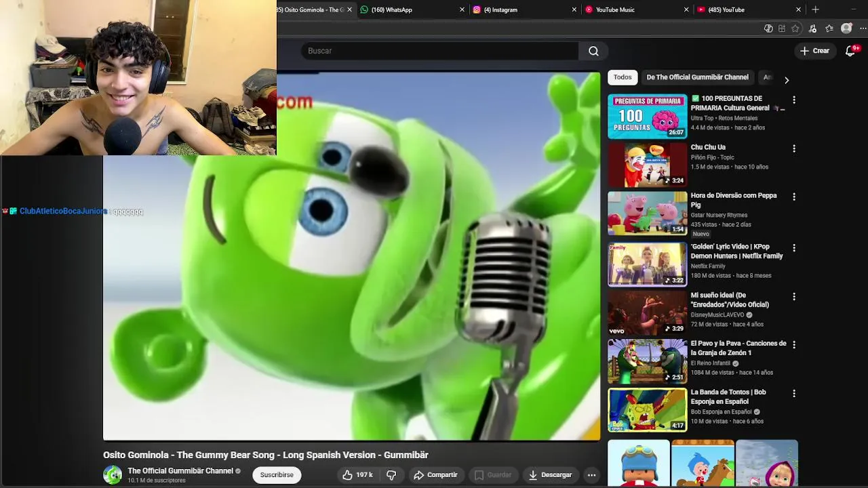Viewport: 868px width, 488px height.
Task: Click 'Golden' Lyric Video title text
Action: tap(737, 251)
